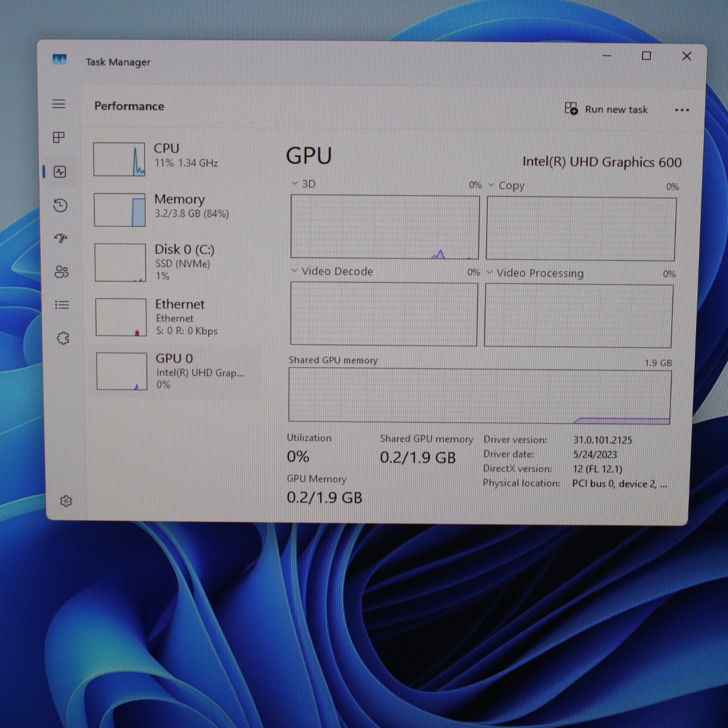Maximize the Task Manager window

(646, 56)
